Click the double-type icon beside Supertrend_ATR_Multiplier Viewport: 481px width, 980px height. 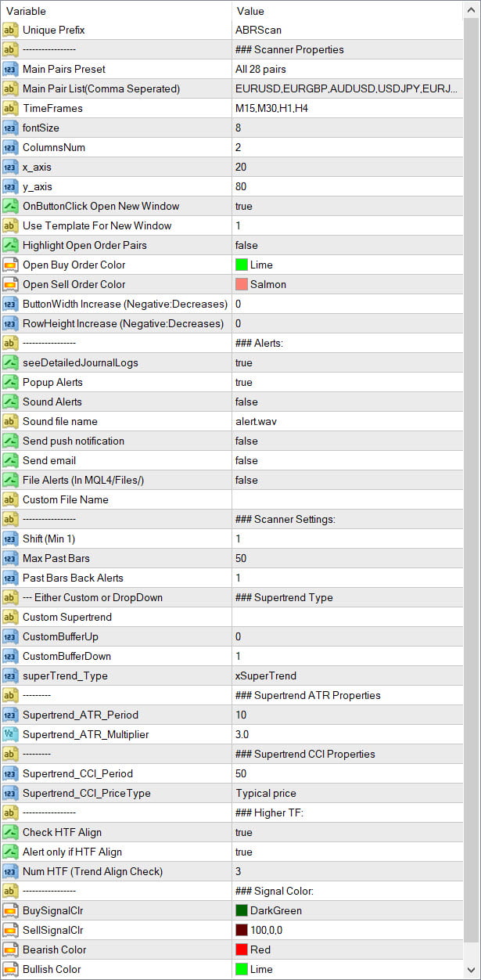coord(10,734)
